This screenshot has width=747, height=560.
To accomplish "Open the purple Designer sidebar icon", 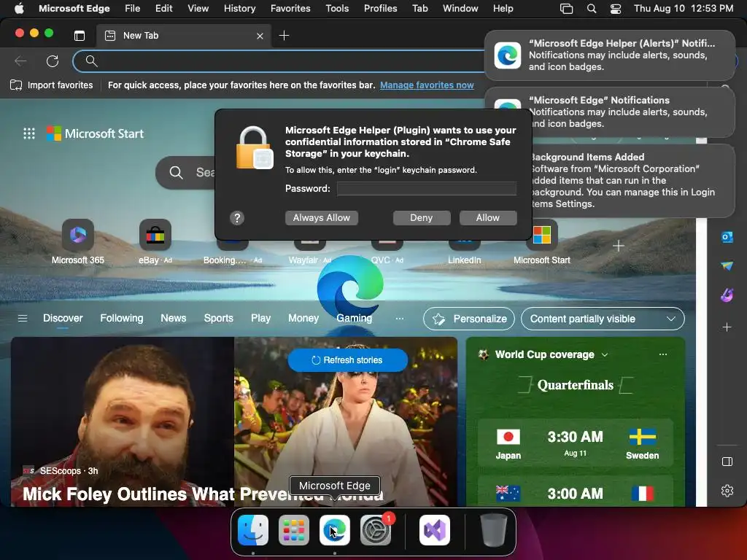I will [727, 295].
